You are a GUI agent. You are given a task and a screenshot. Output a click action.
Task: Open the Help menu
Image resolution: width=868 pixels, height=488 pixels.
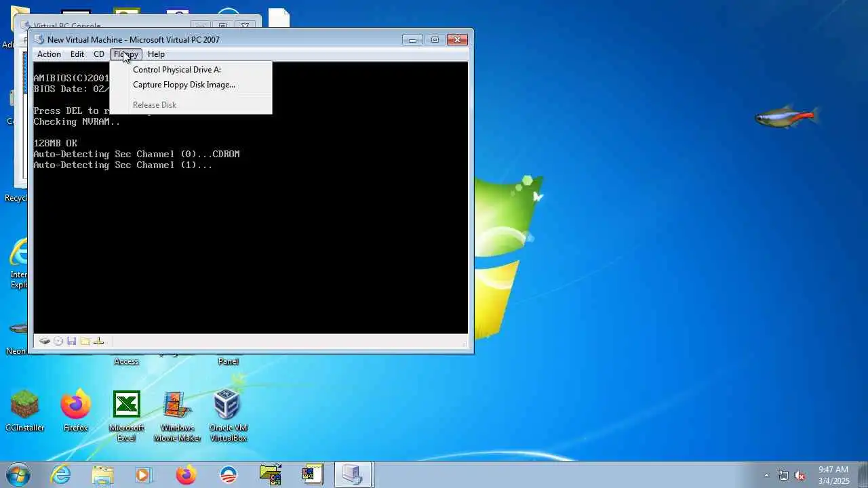coord(156,54)
